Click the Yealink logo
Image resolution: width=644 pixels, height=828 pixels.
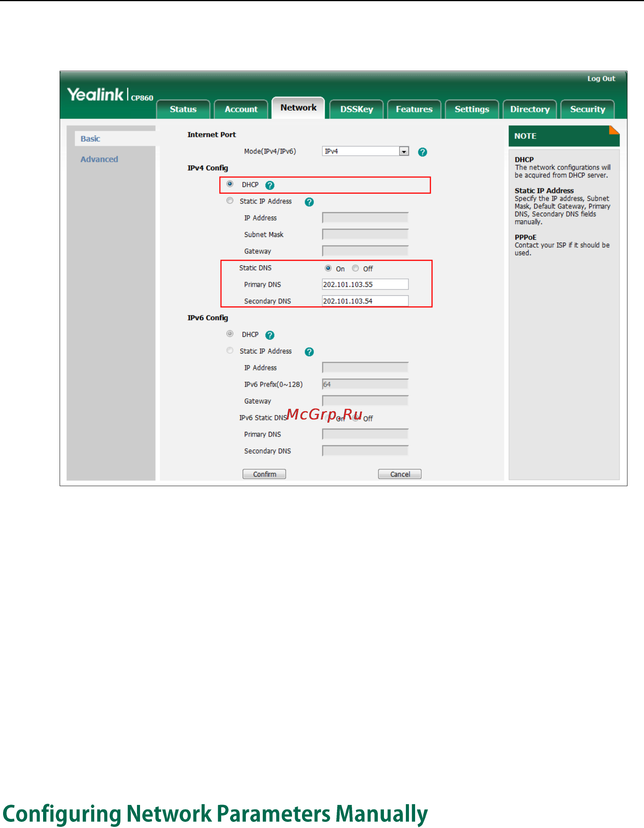tap(95, 95)
